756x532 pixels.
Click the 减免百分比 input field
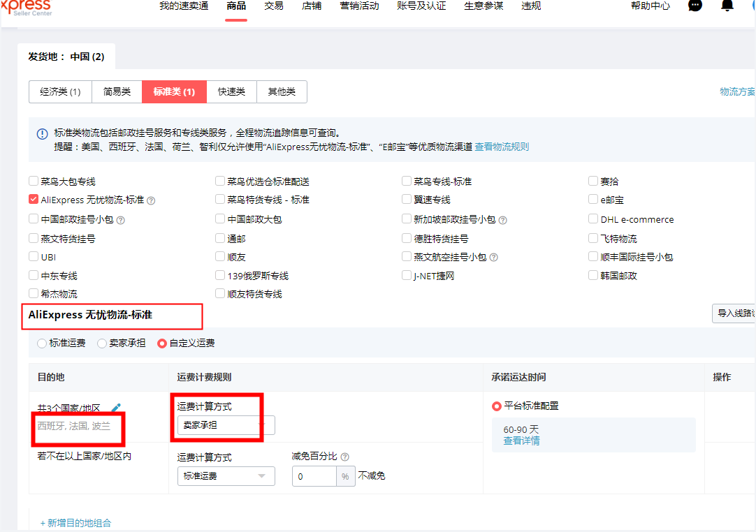pyautogui.click(x=314, y=476)
